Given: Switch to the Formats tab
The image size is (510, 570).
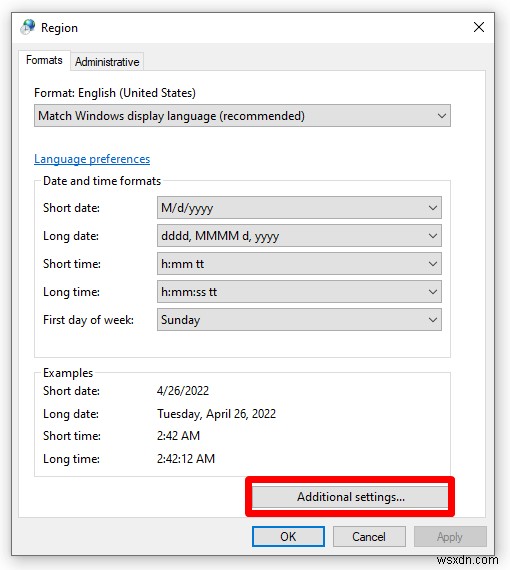Looking at the screenshot, I should pos(44,60).
